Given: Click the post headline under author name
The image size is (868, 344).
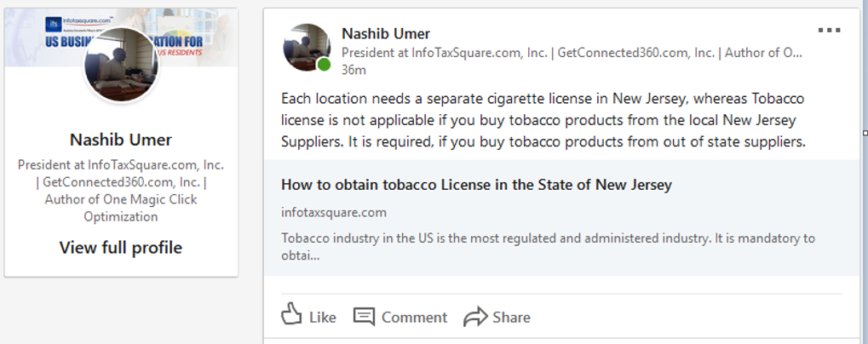Looking at the screenshot, I should click(572, 53).
